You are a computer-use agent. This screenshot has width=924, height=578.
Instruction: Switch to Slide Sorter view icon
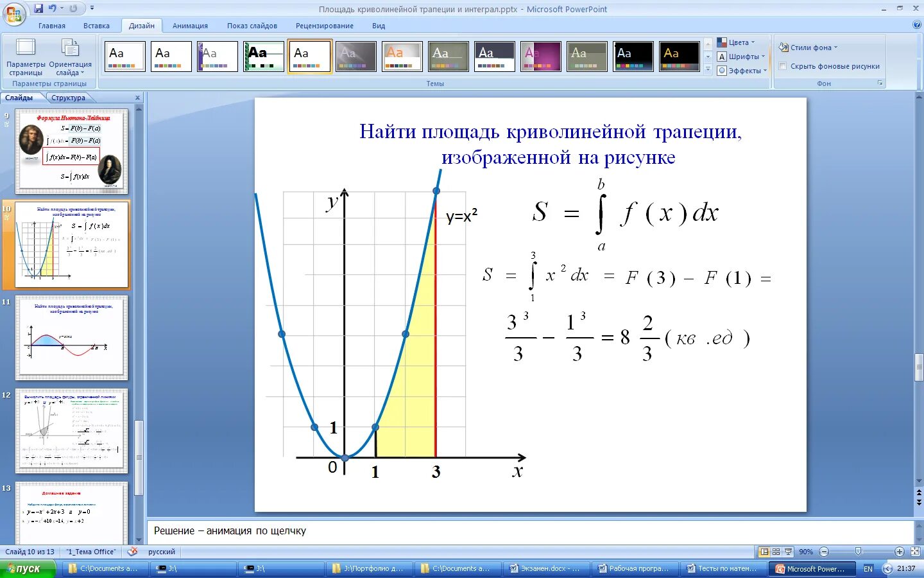pyautogui.click(x=776, y=552)
